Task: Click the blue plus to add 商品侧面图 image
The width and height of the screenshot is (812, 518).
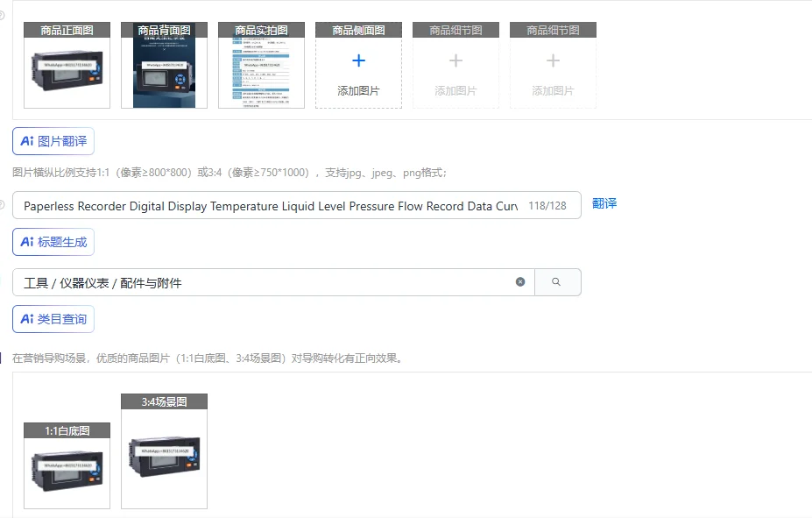Action: [358, 60]
